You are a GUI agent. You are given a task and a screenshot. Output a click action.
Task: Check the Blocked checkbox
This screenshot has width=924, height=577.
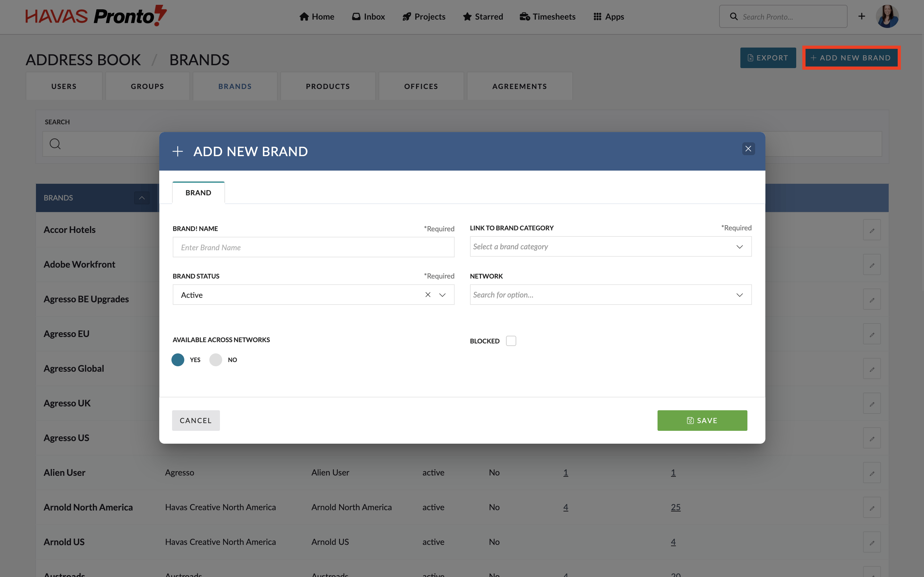pos(510,341)
